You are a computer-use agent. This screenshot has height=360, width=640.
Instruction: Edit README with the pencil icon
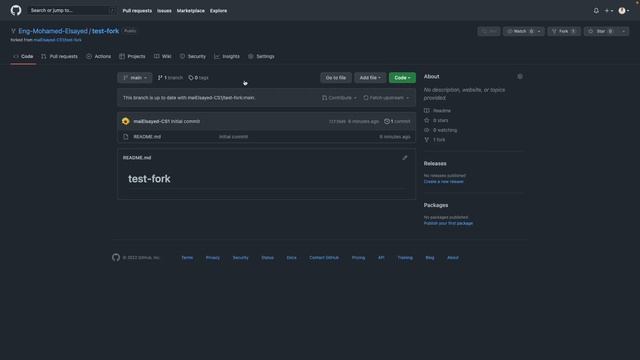coord(404,158)
